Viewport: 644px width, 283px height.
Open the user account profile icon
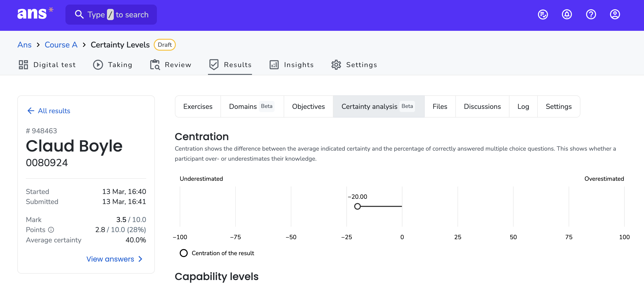(x=615, y=15)
